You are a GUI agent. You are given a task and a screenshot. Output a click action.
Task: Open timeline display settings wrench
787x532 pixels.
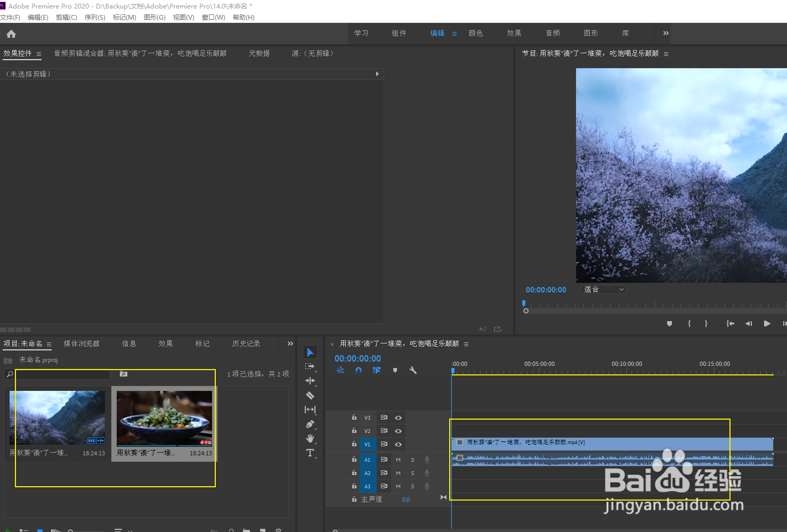point(413,370)
